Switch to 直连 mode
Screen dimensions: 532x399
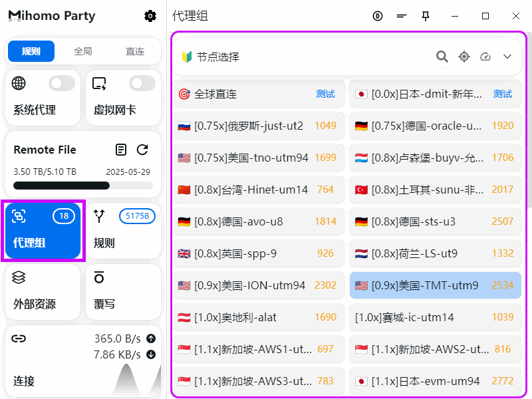coord(135,51)
